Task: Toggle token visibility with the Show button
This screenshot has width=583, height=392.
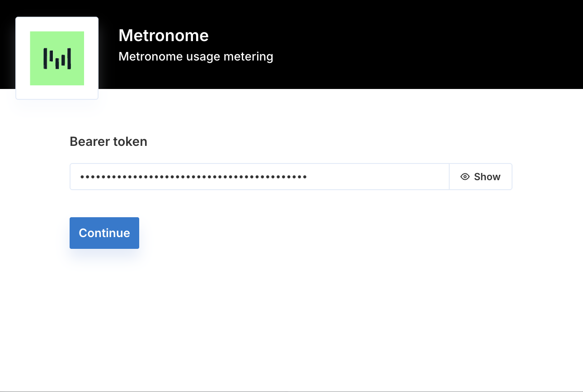Action: [x=480, y=177]
